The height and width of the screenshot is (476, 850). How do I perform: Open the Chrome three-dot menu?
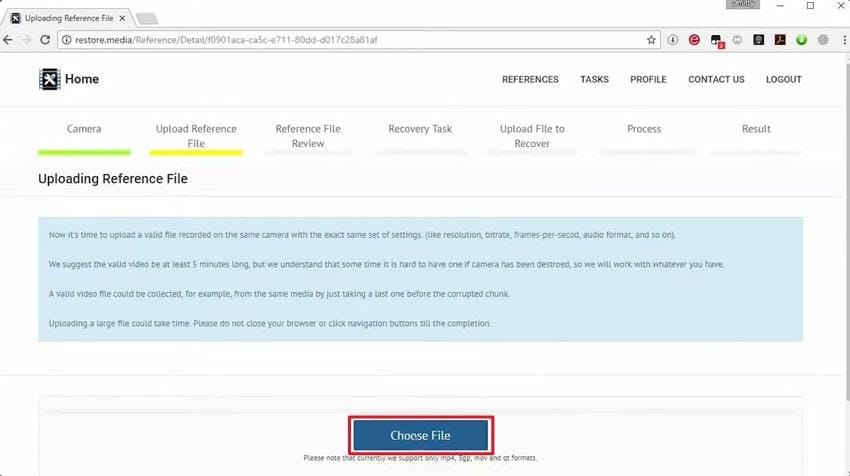[x=843, y=40]
